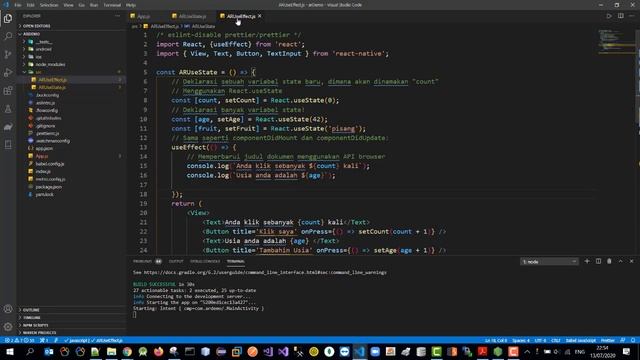Click the errors and warnings status bar indicator
This screenshot has height=360, width=640.
[19, 340]
